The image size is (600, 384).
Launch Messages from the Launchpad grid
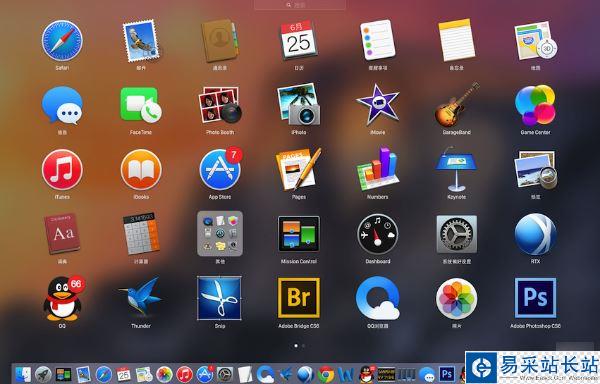[x=62, y=105]
